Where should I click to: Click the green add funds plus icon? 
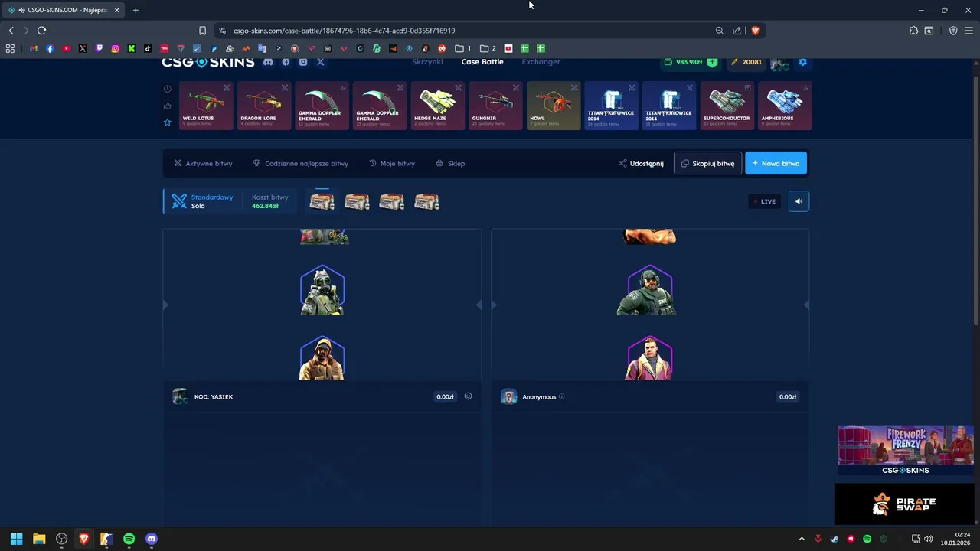pos(712,62)
